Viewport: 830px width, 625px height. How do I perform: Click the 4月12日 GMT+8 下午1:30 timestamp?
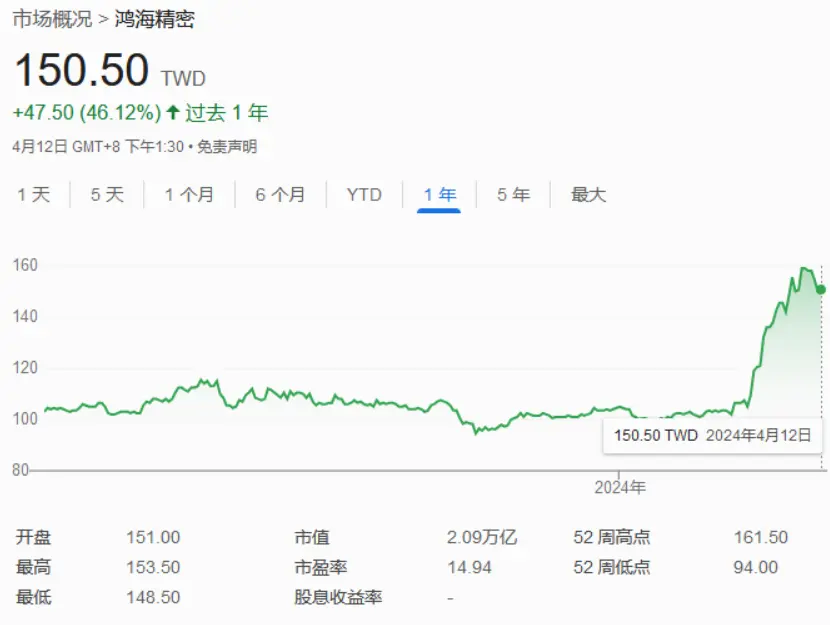[x=98, y=147]
